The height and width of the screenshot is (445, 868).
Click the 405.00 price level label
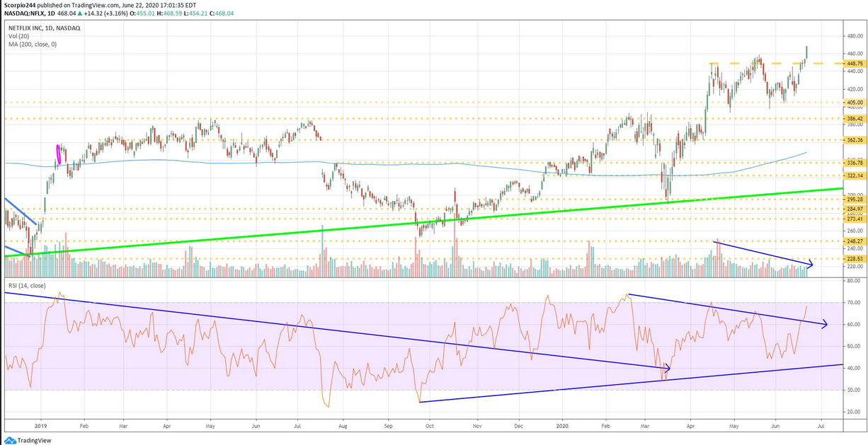click(854, 103)
